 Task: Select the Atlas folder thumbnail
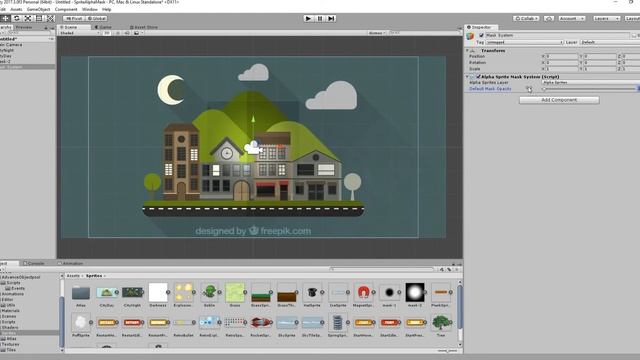tap(81, 293)
